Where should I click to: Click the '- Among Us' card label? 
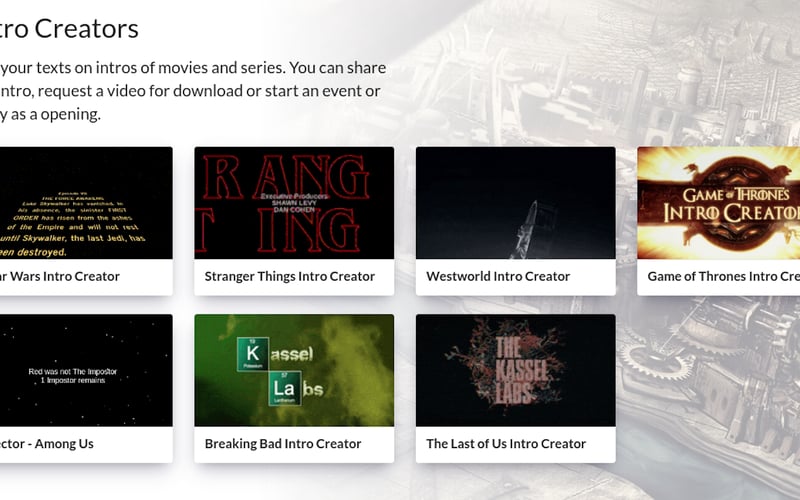(x=61, y=444)
